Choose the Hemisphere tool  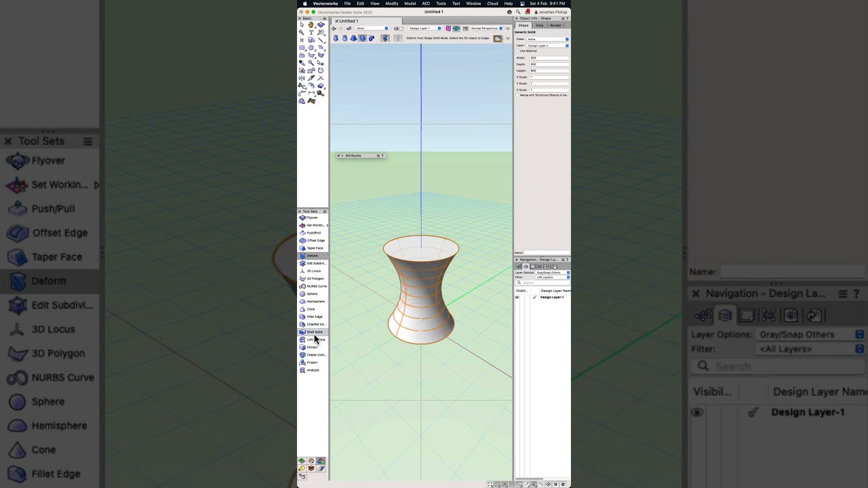click(313, 301)
